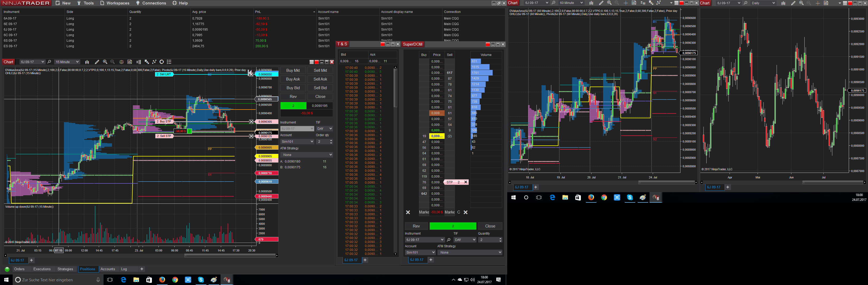This screenshot has width=868, height=285.
Task: Toggle Chart Trader icon in 60 Minute chart
Action: 643,3
